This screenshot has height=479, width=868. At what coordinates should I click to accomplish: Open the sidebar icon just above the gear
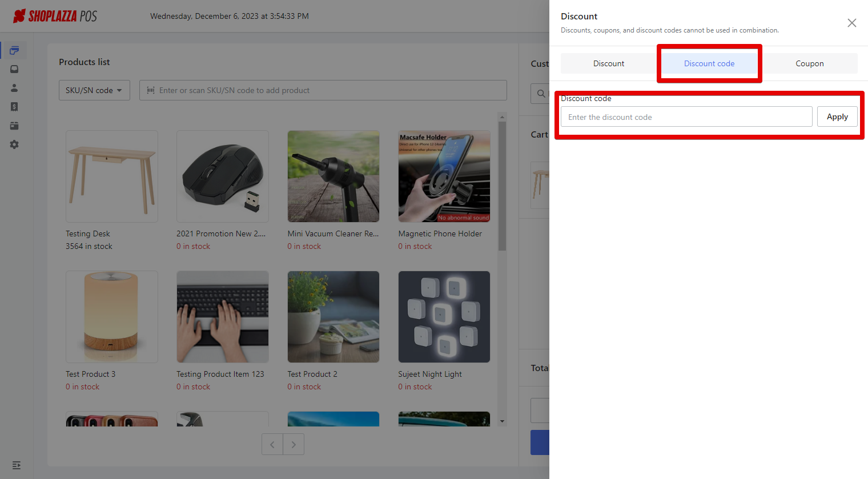(14, 126)
